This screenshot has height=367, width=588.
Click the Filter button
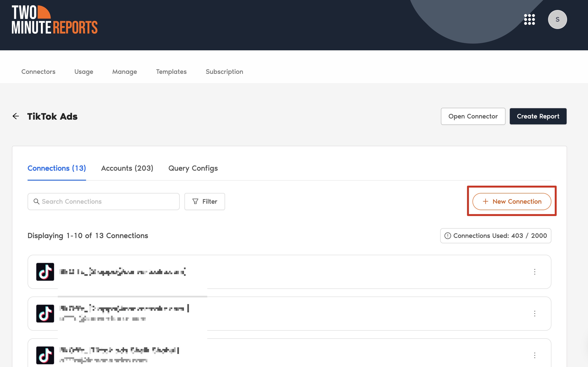coord(205,202)
